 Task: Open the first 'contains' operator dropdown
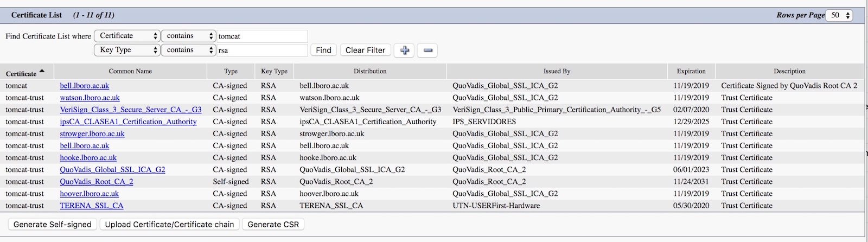point(189,36)
